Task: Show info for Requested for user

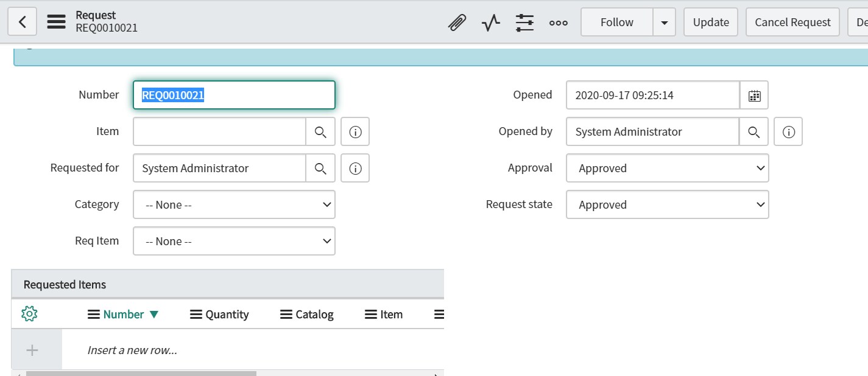Action: [x=355, y=168]
